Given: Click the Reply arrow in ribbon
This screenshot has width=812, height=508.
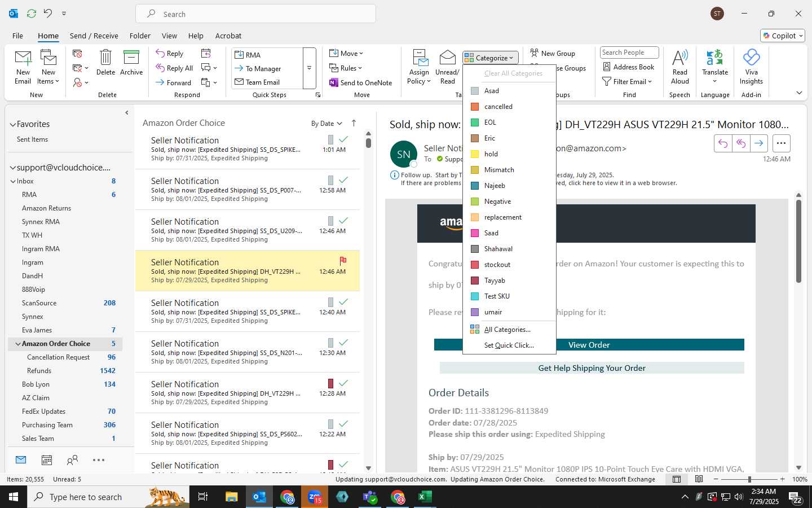Looking at the screenshot, I should [x=161, y=53].
